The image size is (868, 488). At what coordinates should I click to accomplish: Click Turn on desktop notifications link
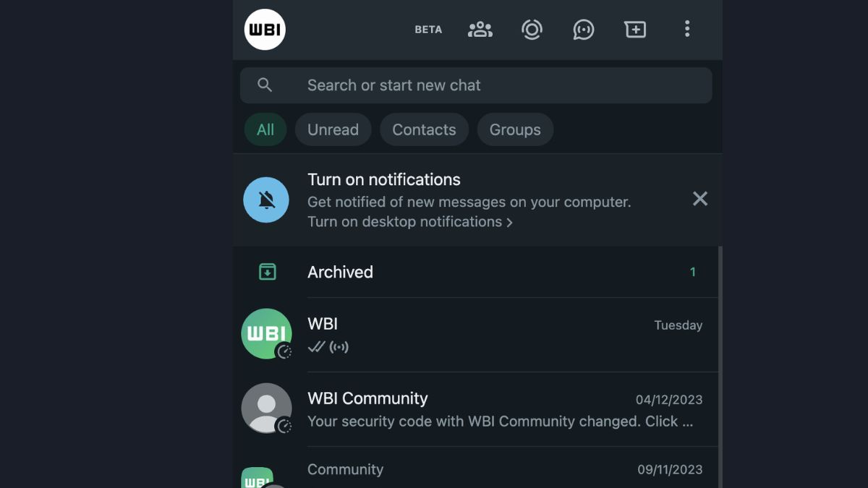coord(409,222)
